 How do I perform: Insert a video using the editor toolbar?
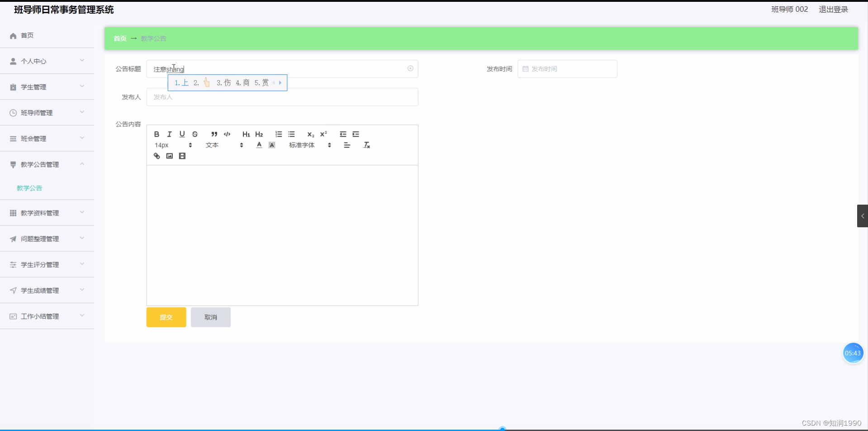[182, 156]
